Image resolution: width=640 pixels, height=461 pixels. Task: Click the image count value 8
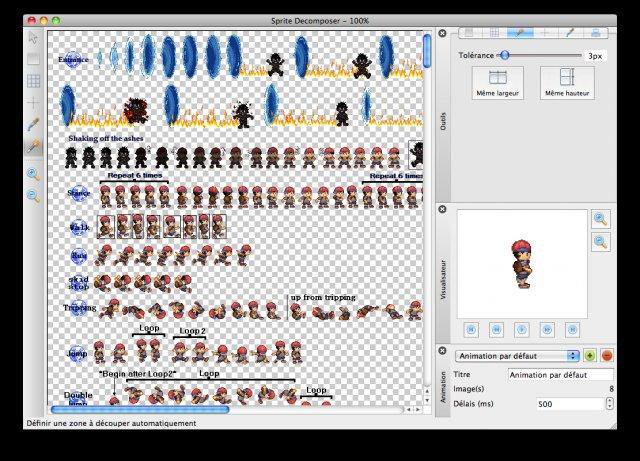tap(611, 389)
